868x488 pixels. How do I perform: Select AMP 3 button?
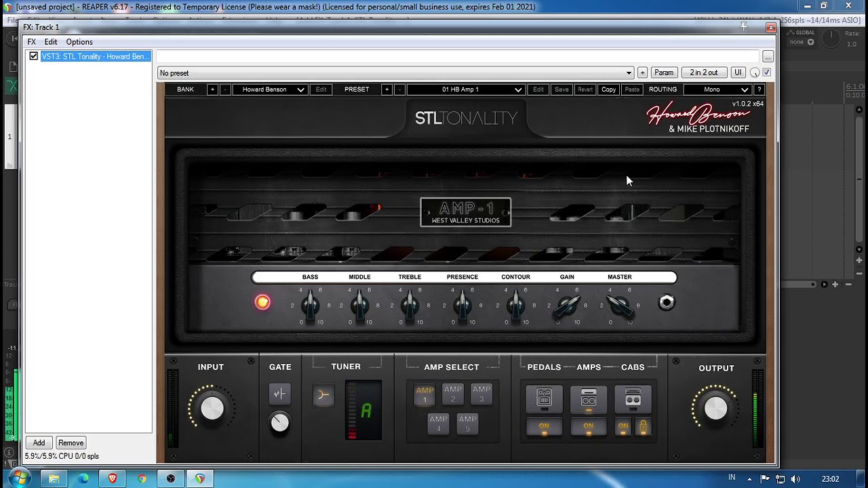coord(481,394)
